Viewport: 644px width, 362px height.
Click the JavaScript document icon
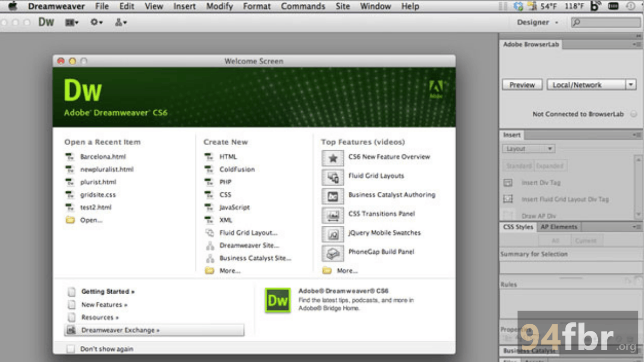(209, 207)
